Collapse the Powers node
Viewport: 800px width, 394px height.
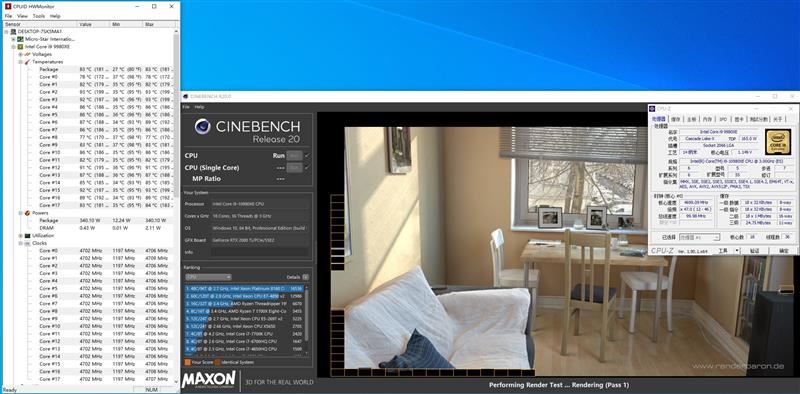pyautogui.click(x=20, y=213)
